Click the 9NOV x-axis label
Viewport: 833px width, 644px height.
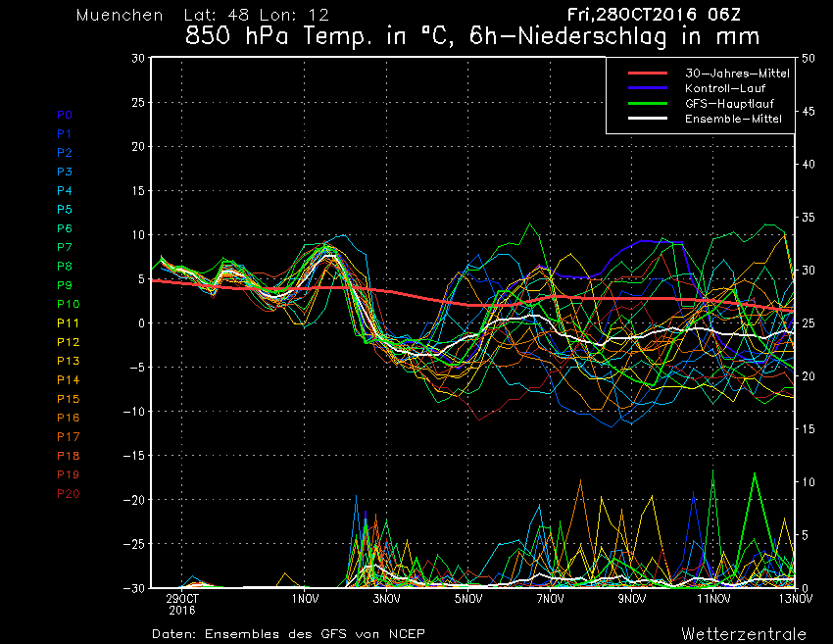(632, 599)
